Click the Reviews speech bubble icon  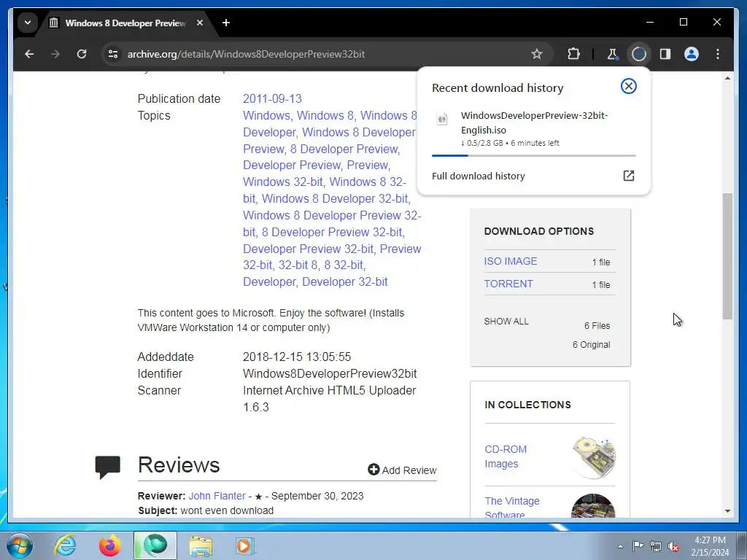click(x=108, y=467)
